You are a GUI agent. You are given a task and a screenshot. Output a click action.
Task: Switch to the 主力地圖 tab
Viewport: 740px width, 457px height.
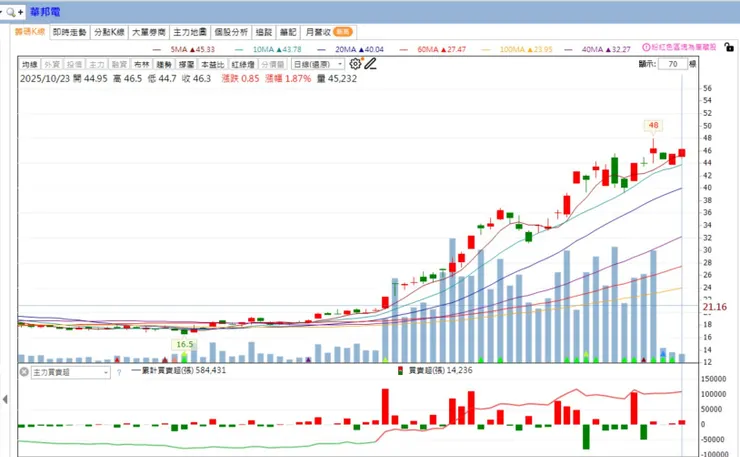click(190, 32)
